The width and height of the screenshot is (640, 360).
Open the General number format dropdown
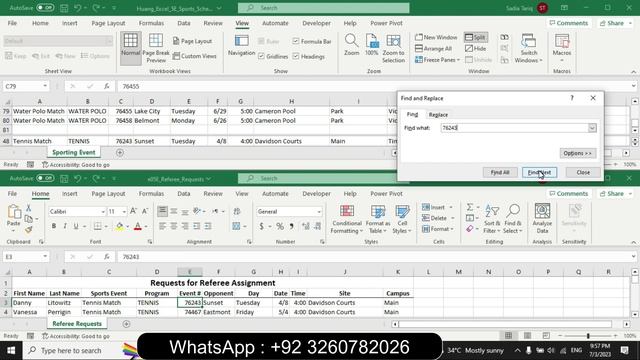[x=319, y=211]
